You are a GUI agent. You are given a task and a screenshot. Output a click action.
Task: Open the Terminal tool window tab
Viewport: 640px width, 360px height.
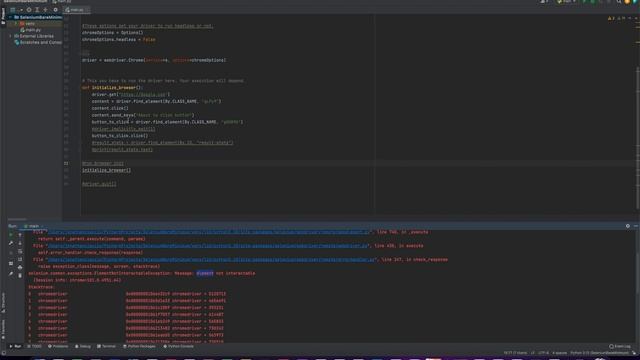(x=107, y=347)
